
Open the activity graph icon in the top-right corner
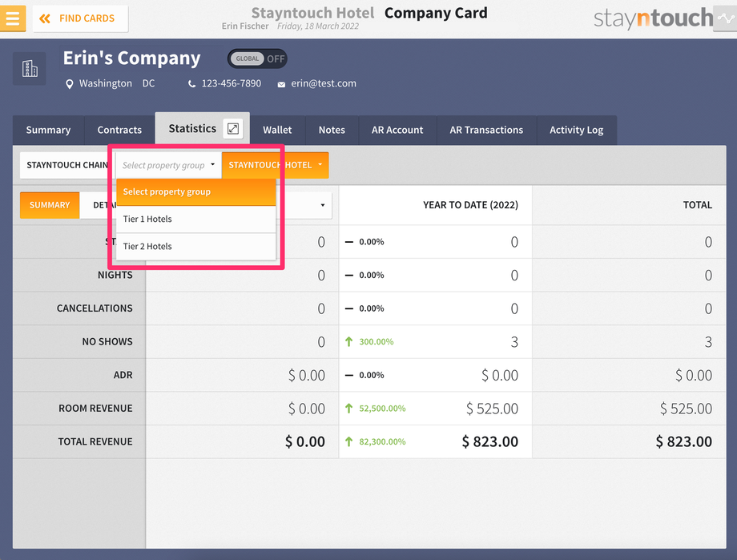pos(725,18)
